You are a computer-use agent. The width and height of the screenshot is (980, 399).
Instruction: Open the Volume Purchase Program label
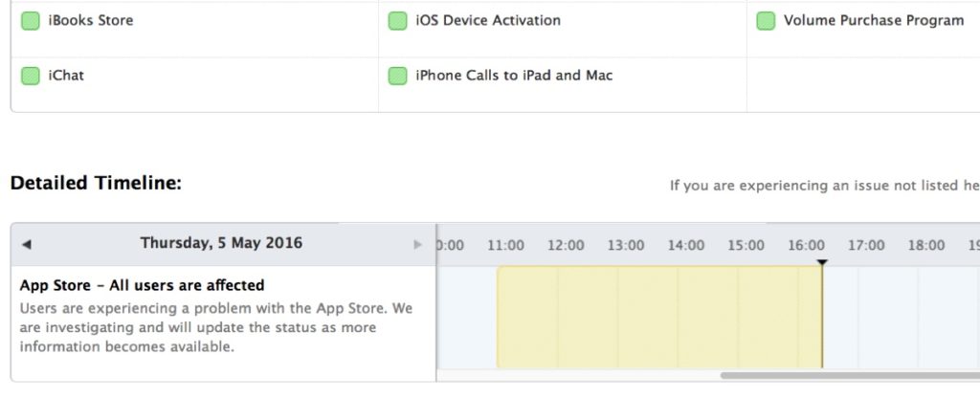coord(873,20)
